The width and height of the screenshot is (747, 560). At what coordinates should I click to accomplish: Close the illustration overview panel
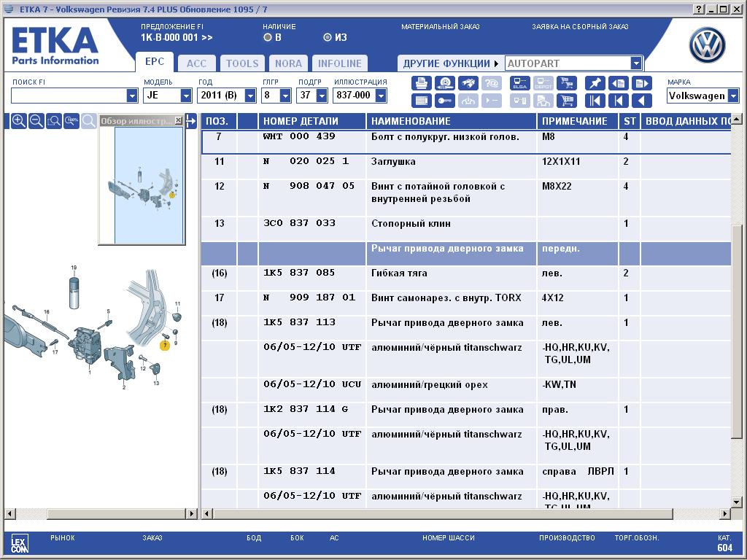(x=178, y=120)
